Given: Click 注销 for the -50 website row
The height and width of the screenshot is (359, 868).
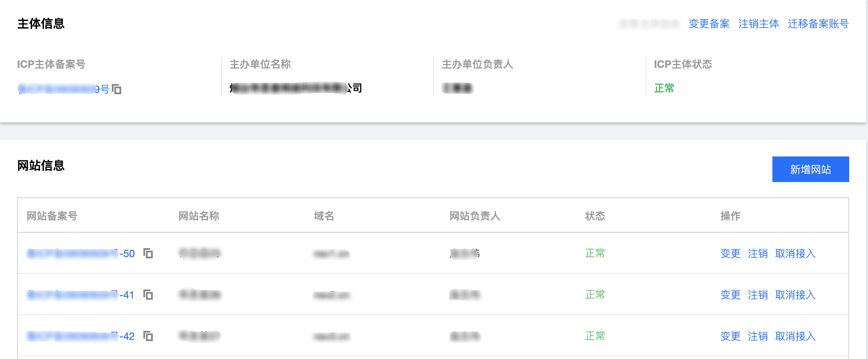Looking at the screenshot, I should click(x=757, y=254).
